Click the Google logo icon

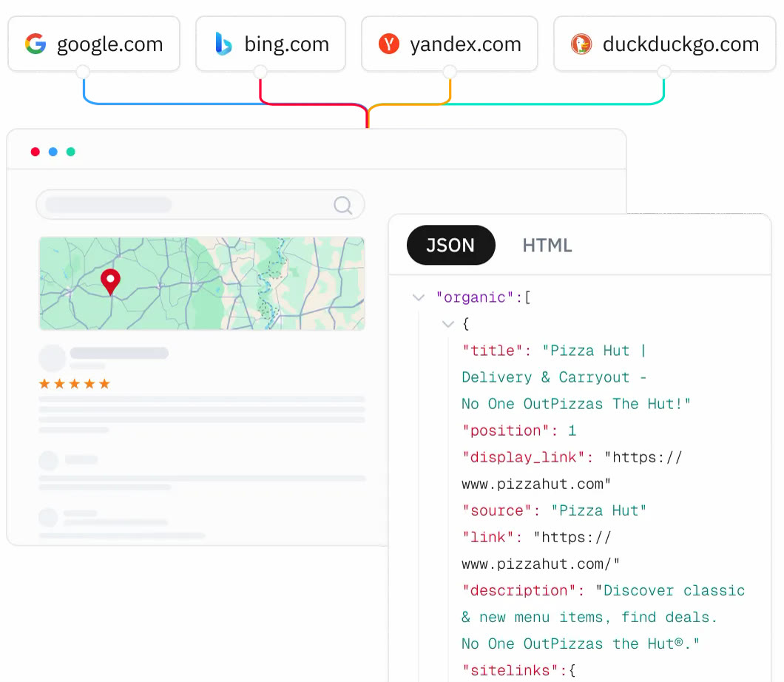tap(36, 44)
